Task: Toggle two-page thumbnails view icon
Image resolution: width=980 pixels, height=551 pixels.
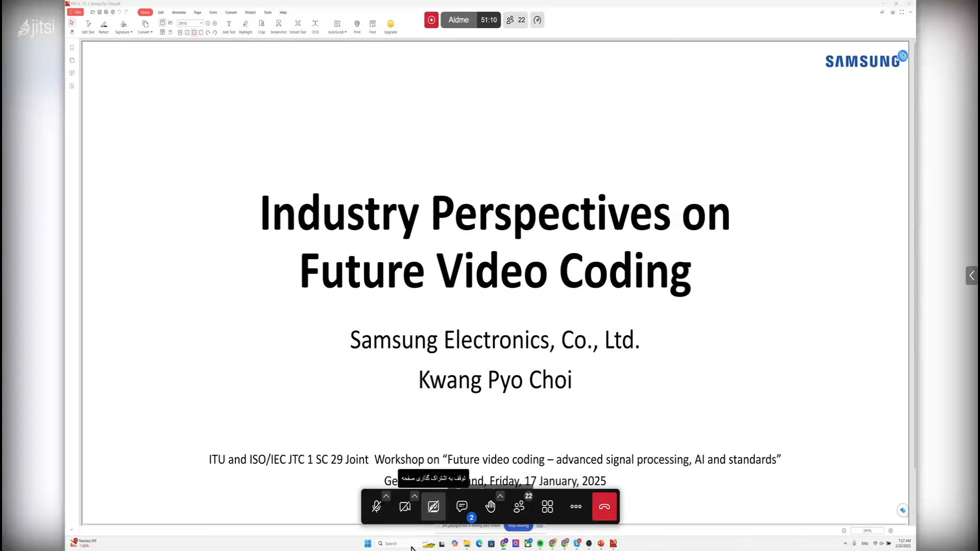Action: [162, 32]
